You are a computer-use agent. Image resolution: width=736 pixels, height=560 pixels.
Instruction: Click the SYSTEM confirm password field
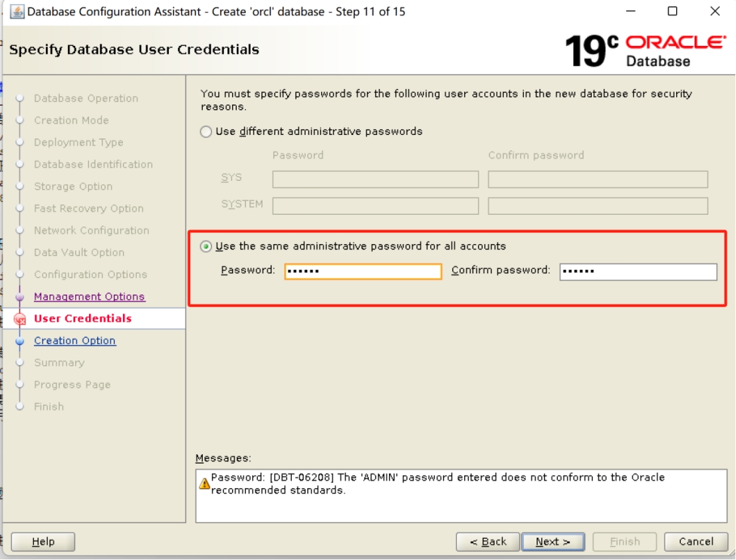click(598, 206)
